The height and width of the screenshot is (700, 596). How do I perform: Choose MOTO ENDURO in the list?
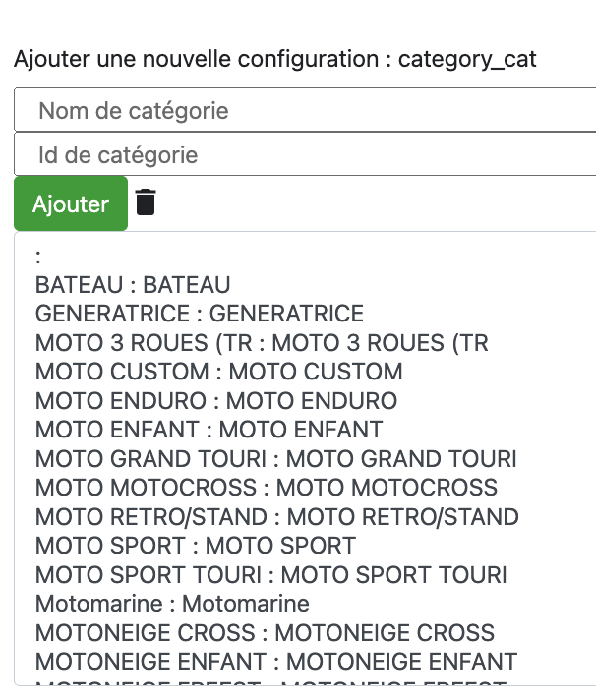coord(216,400)
